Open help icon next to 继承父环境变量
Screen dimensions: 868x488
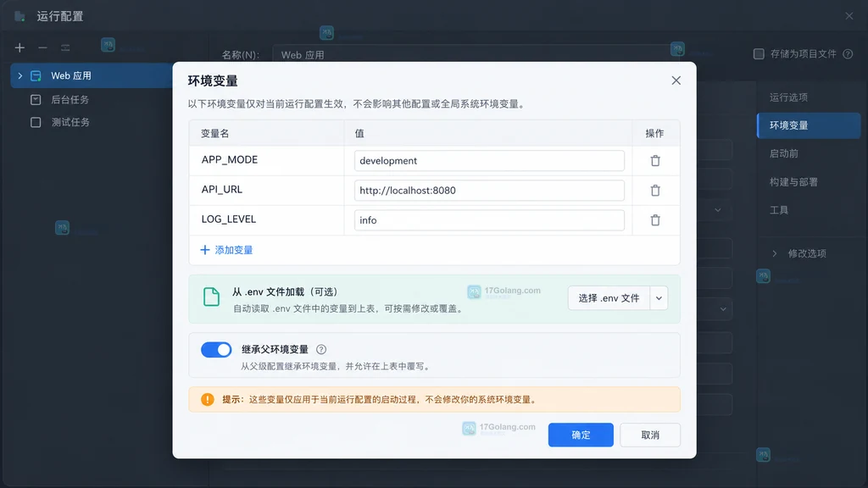tap(321, 349)
